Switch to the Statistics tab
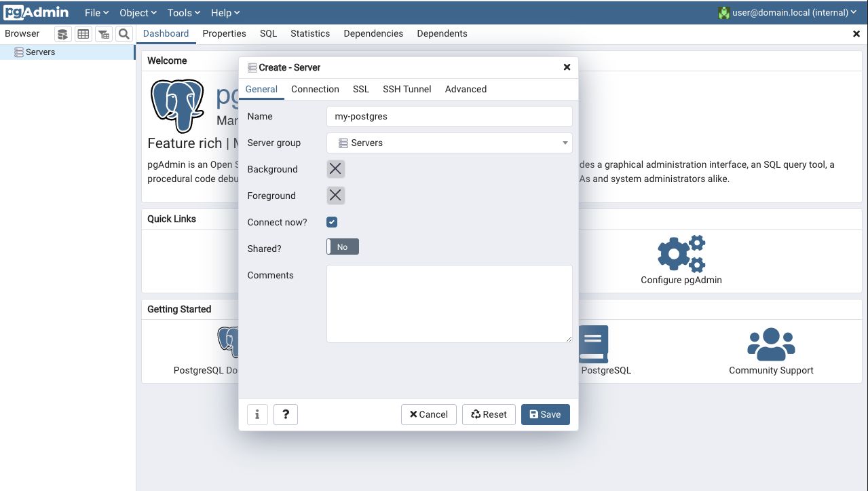 pyautogui.click(x=310, y=33)
